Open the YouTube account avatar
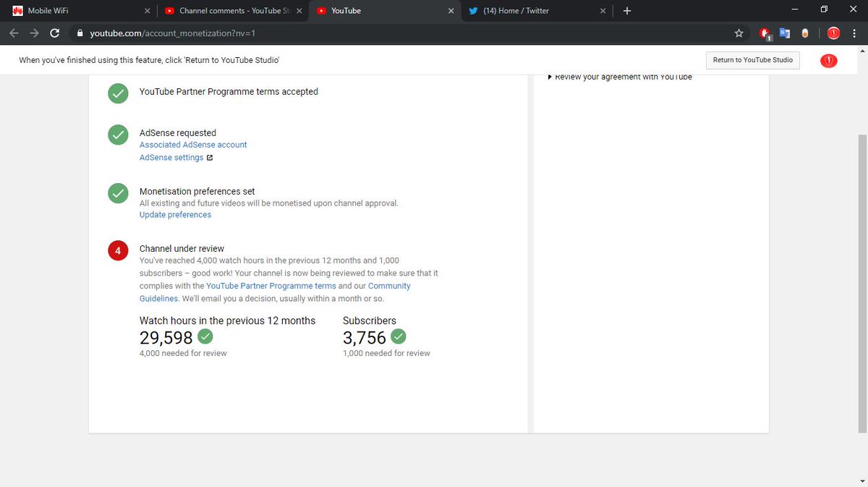The height and width of the screenshot is (487, 868). click(x=828, y=61)
